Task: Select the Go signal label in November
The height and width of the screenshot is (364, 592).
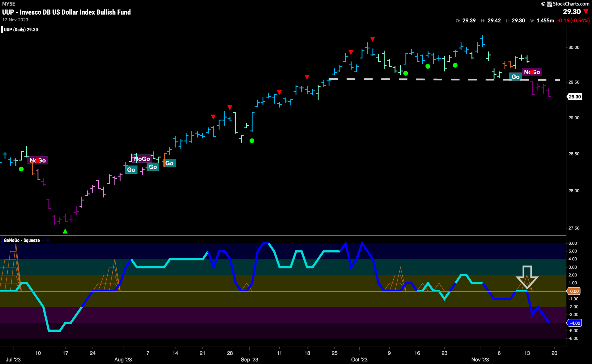Action: pyautogui.click(x=515, y=77)
